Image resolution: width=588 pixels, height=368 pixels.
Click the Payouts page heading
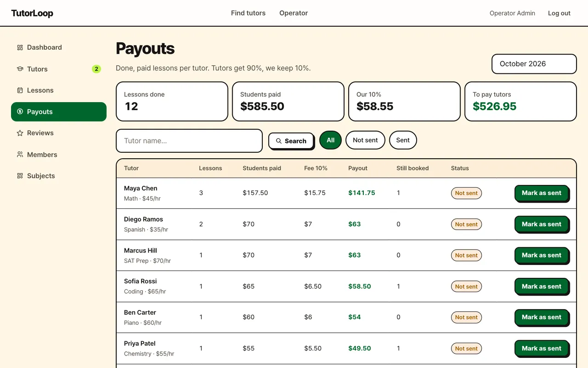[x=145, y=49]
